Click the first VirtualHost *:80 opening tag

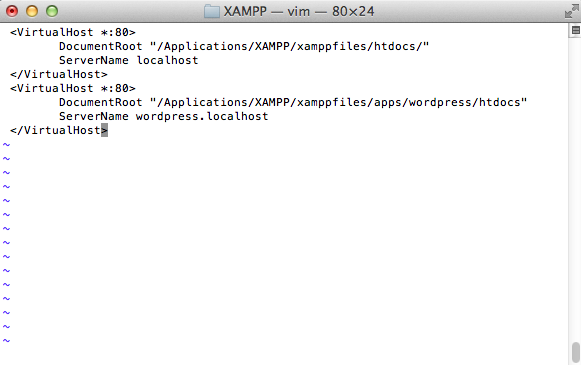(x=73, y=32)
